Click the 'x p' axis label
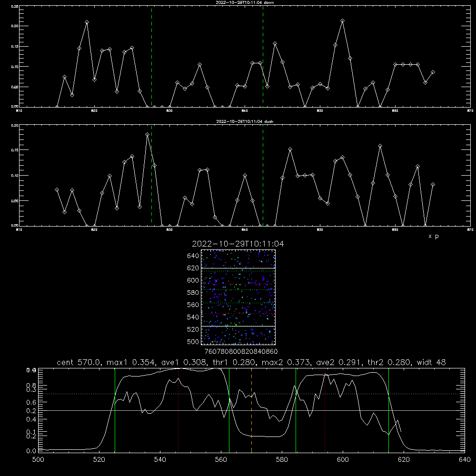This screenshot has width=476, height=476. click(x=434, y=236)
